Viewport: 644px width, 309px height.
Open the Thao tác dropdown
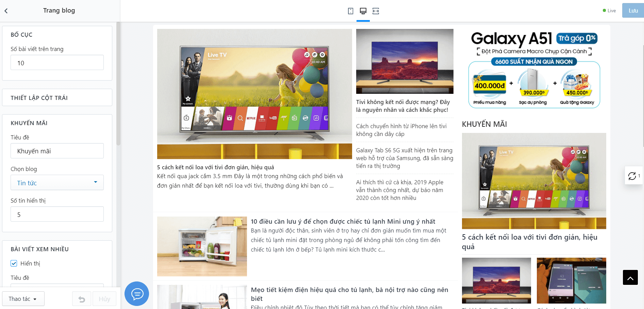tap(23, 299)
